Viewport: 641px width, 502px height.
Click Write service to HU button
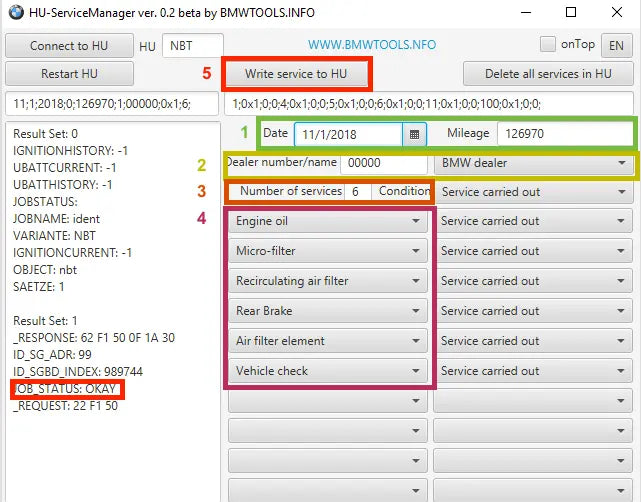click(296, 74)
